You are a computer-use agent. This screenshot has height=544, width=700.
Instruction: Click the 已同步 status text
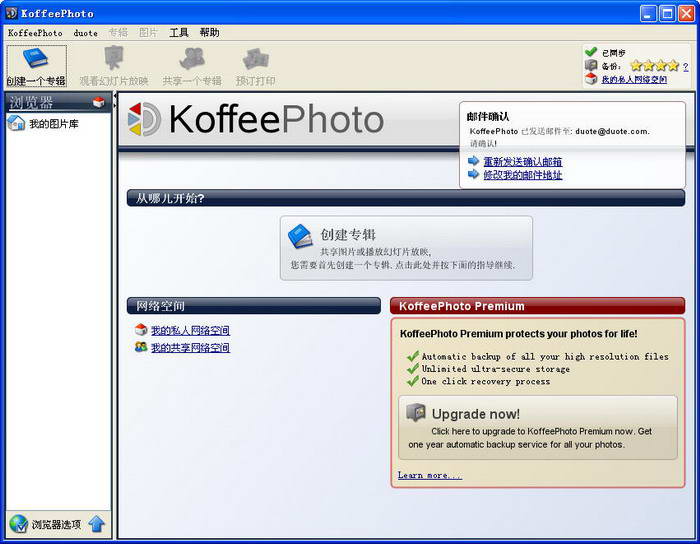click(613, 53)
